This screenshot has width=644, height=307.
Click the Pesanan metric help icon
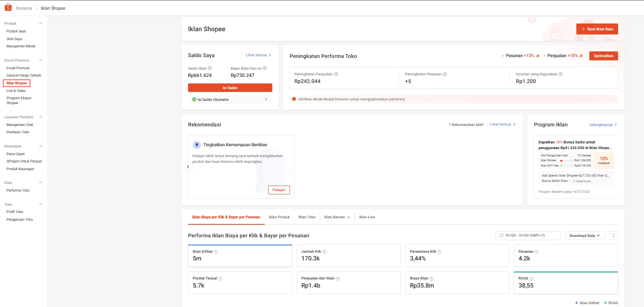pyautogui.click(x=536, y=252)
